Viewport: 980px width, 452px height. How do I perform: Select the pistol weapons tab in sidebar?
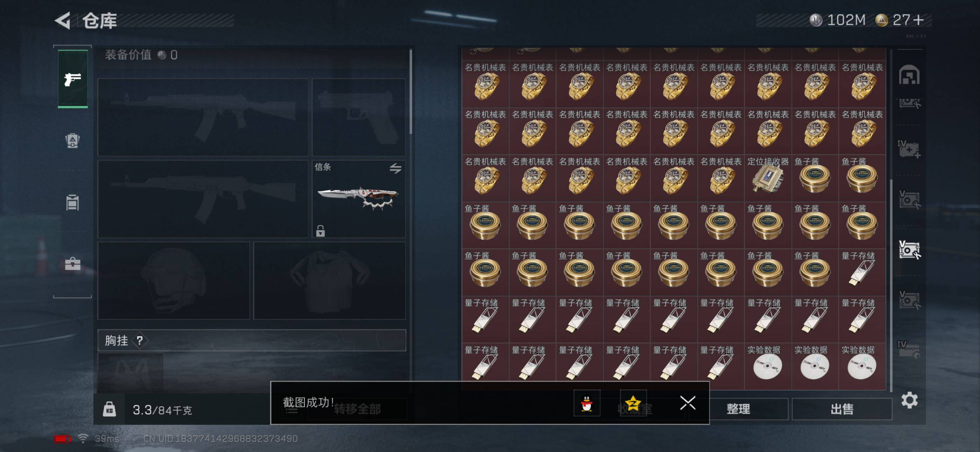pos(73,79)
